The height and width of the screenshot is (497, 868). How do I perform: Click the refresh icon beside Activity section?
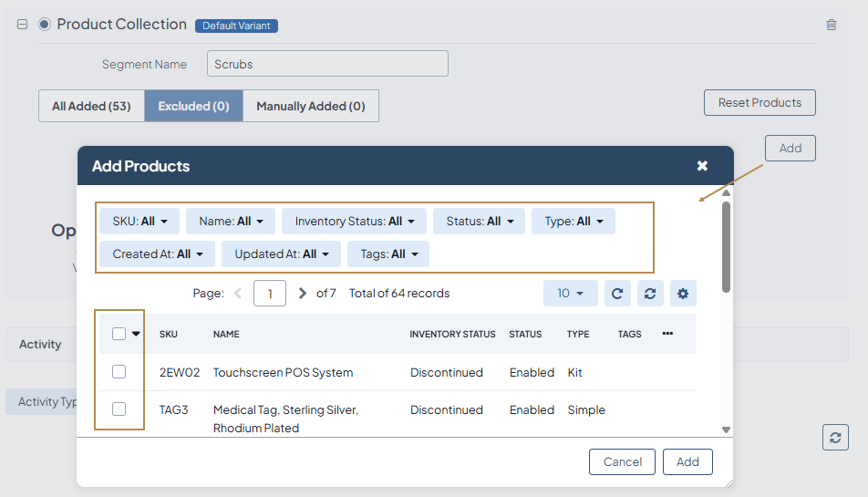pos(834,437)
